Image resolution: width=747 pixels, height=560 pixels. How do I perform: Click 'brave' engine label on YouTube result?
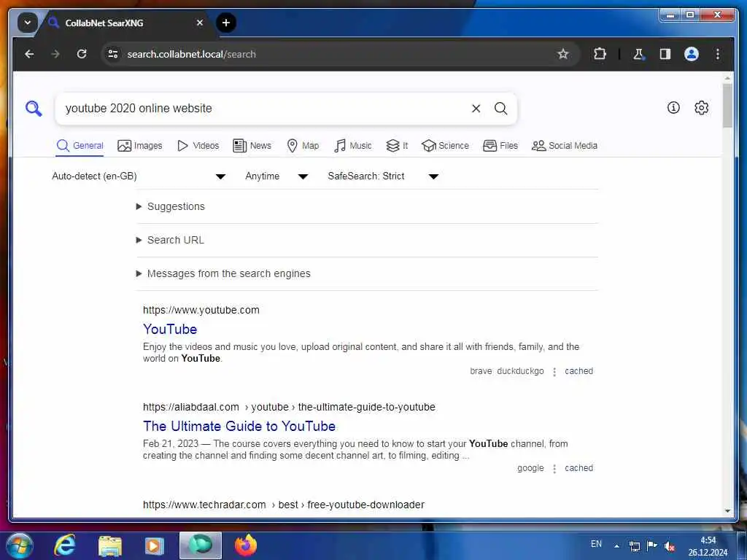point(481,371)
